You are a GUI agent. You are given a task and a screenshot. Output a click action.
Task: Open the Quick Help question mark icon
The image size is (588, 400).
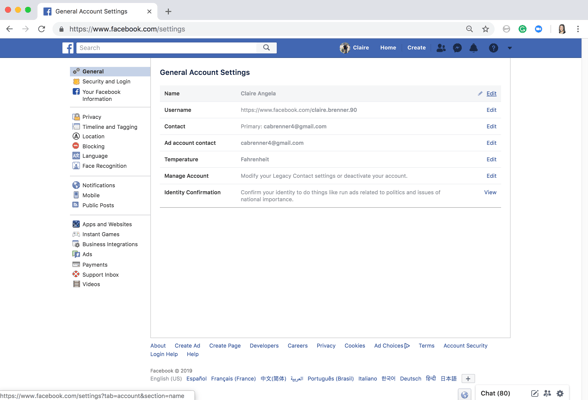(x=494, y=48)
